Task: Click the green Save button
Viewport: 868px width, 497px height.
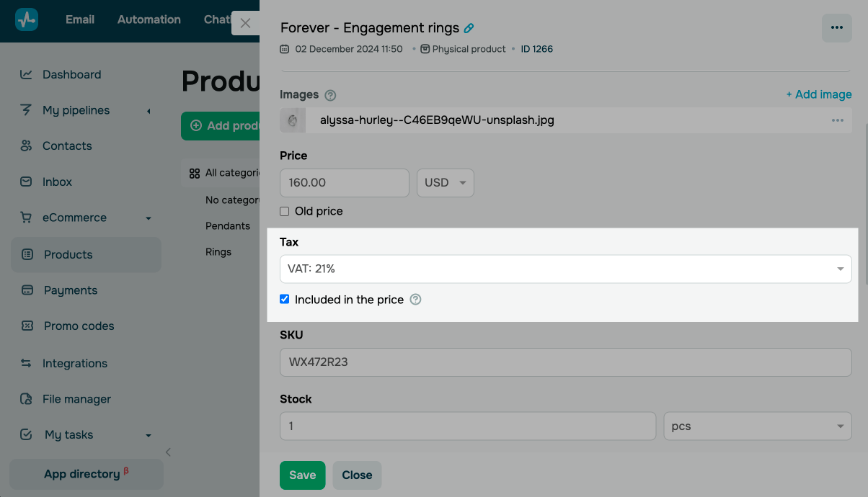Action: coord(302,475)
